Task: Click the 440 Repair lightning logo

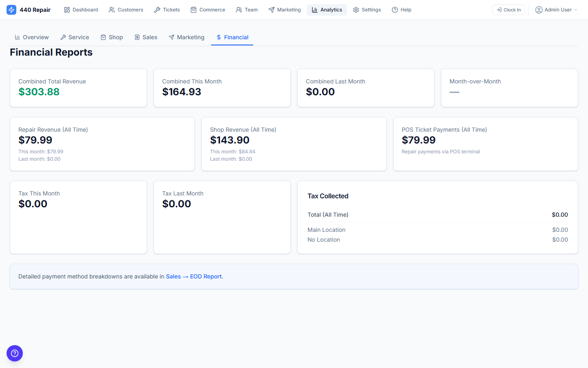Action: tap(11, 9)
